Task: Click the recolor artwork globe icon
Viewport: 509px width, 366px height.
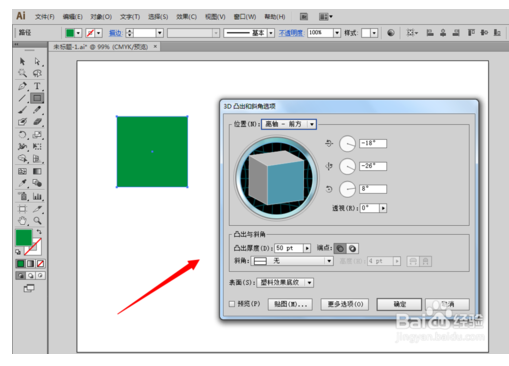Action: (x=391, y=33)
